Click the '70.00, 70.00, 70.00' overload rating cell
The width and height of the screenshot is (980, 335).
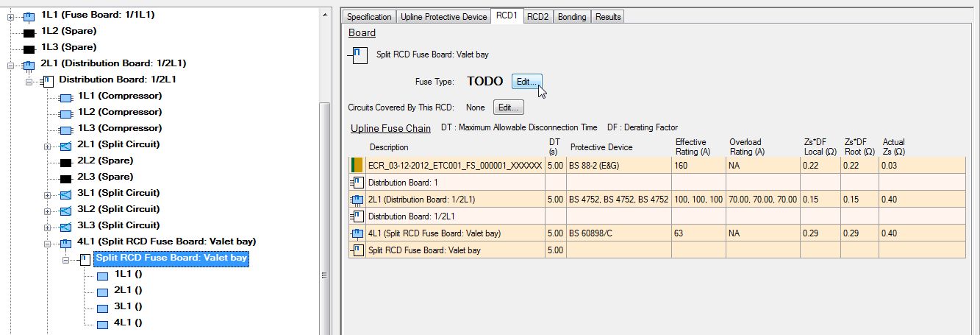point(764,200)
